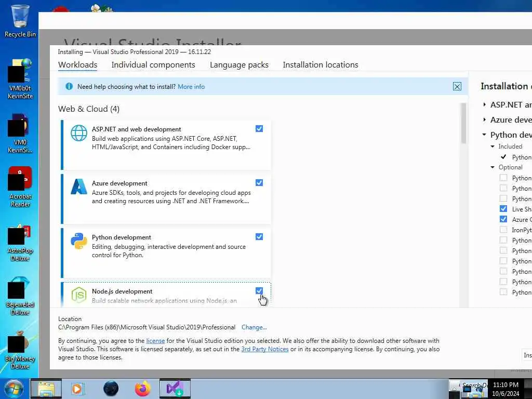Uncheck Azure development workload checkbox
The image size is (532, 399).
(x=259, y=182)
